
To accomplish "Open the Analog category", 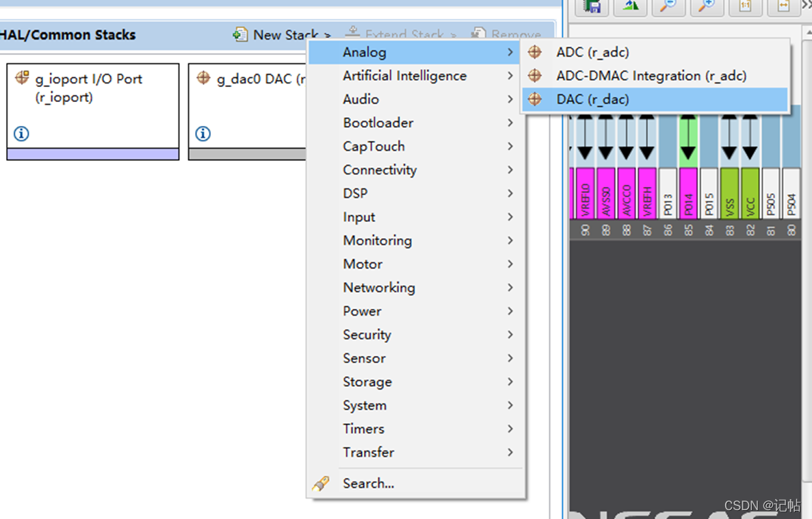I will click(415, 52).
